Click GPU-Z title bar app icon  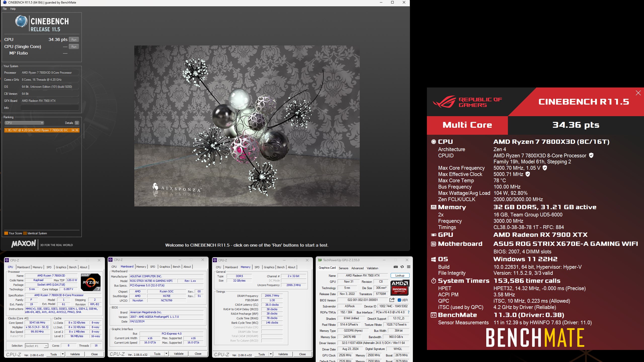(320, 260)
